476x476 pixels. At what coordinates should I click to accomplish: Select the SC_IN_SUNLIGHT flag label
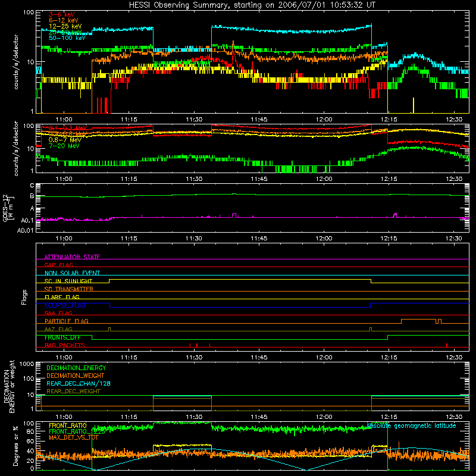click(x=68, y=281)
